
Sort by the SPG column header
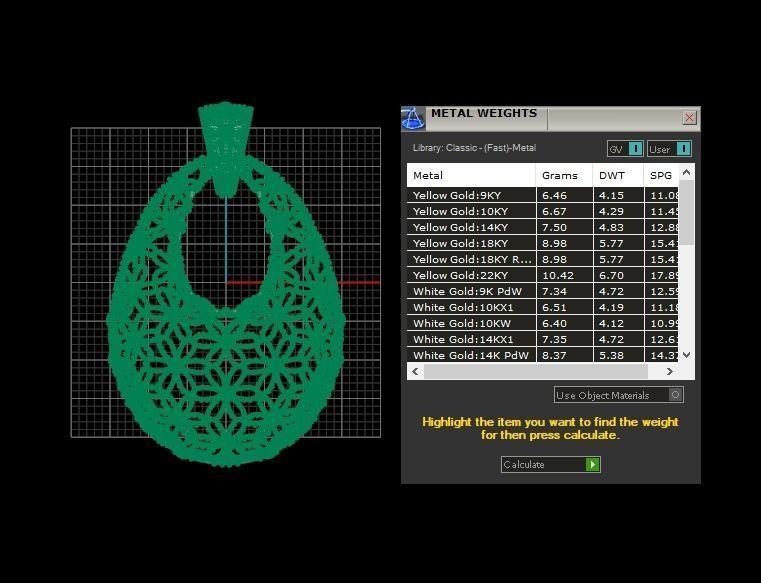[661, 175]
